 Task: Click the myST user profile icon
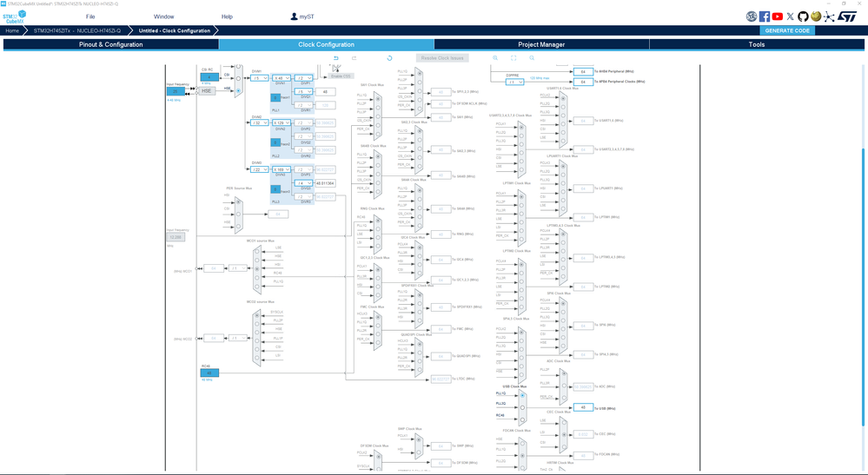click(x=294, y=16)
